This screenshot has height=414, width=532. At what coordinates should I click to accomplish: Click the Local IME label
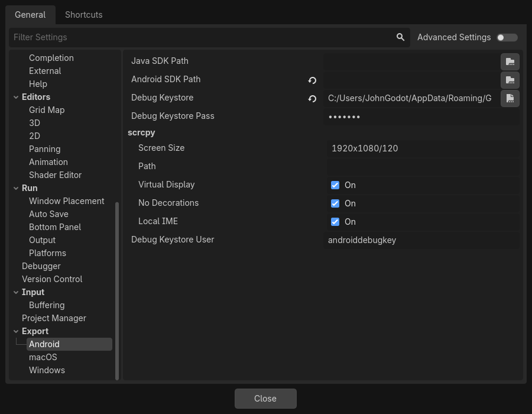pos(158,221)
